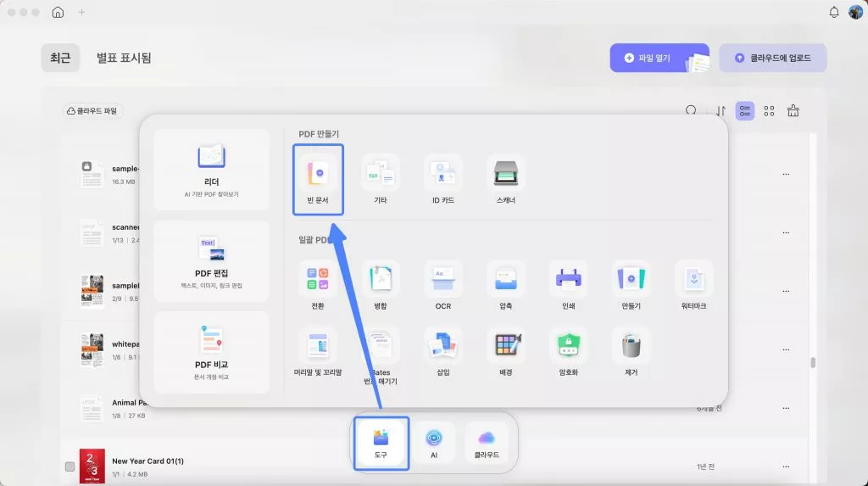
Task: Open the 삽입 insert tool
Action: pyautogui.click(x=442, y=353)
